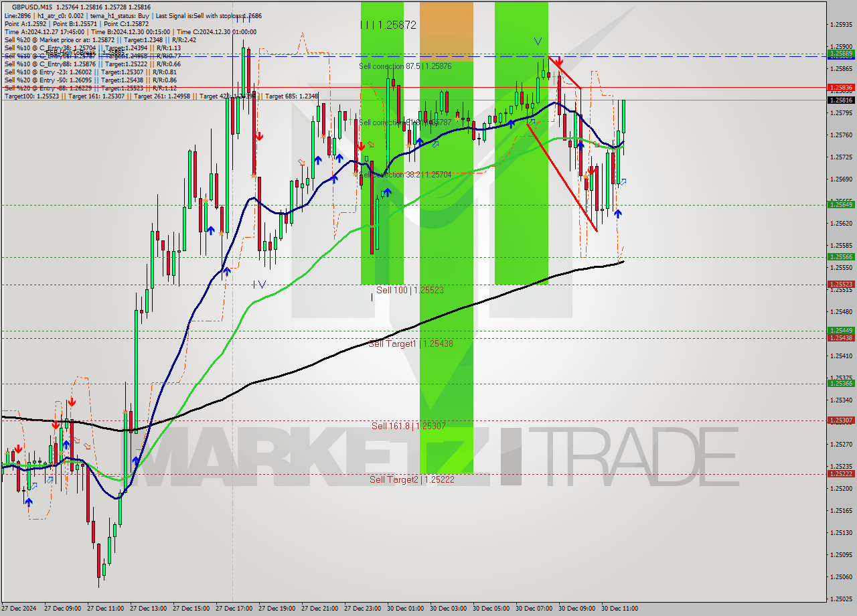Click the 1.25690 price axis tick
Viewport: 857px width, 616px height.
tap(841, 179)
